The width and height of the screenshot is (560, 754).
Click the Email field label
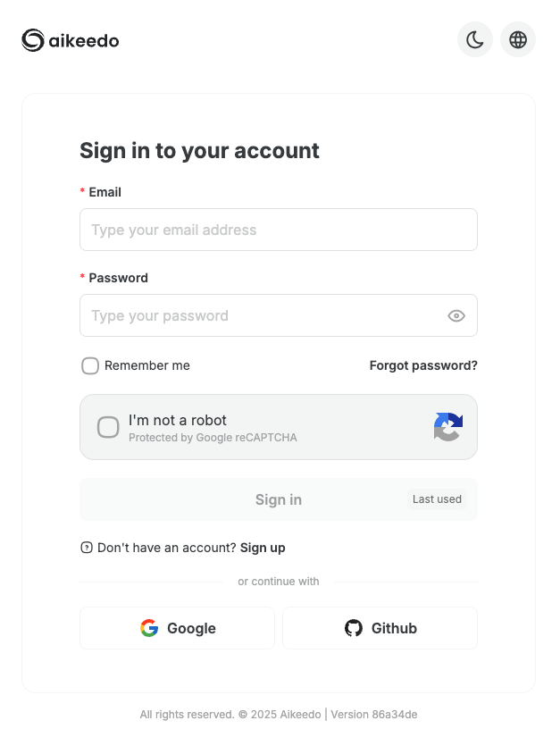pyautogui.click(x=104, y=192)
